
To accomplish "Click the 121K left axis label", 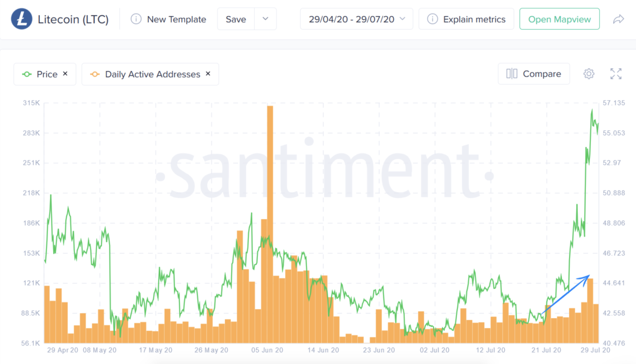I will [x=31, y=283].
